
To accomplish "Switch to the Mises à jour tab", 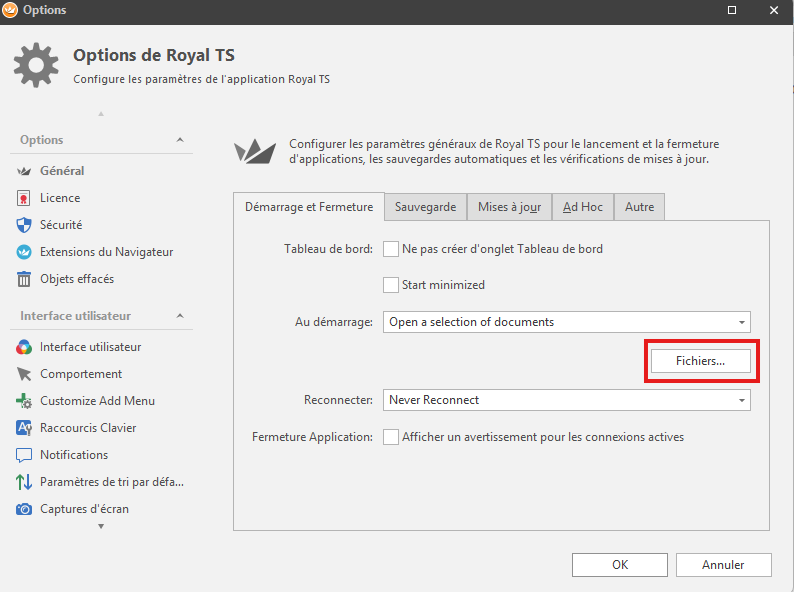I will click(x=509, y=207).
